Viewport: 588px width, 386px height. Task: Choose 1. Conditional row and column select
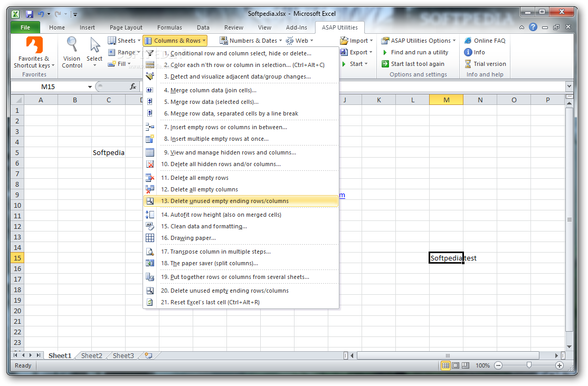click(241, 53)
